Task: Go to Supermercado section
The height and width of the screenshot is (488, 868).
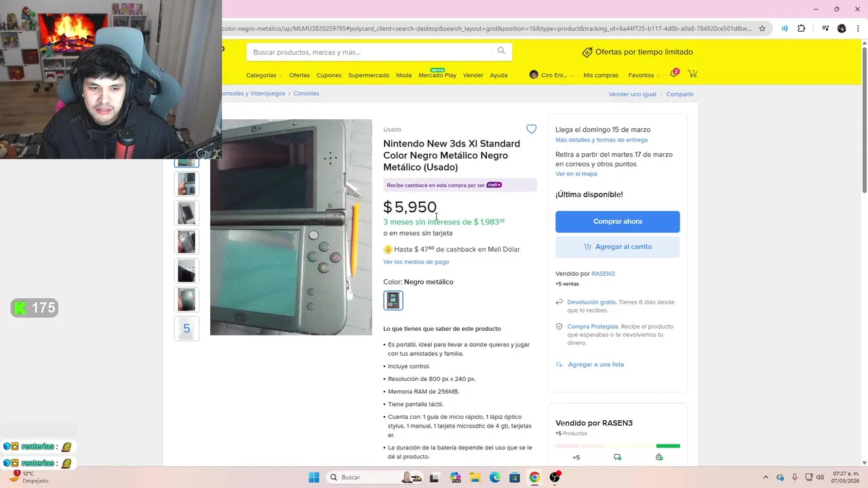Action: tap(368, 75)
